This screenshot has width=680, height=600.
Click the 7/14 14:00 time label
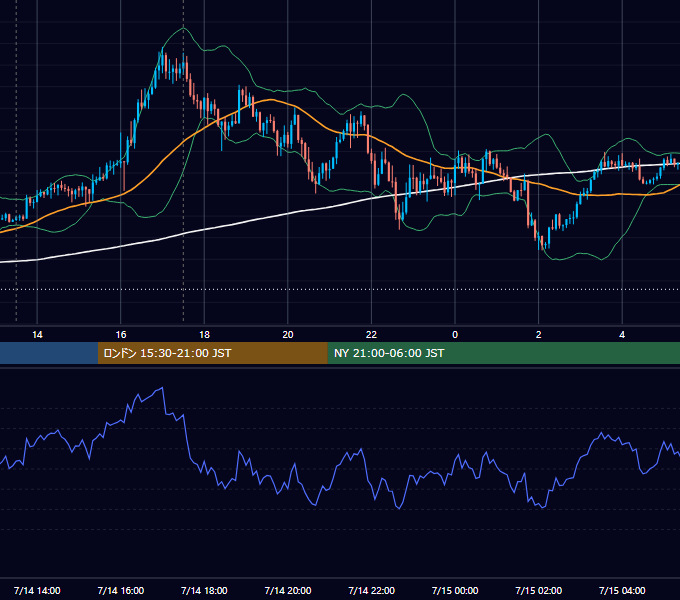click(37, 590)
